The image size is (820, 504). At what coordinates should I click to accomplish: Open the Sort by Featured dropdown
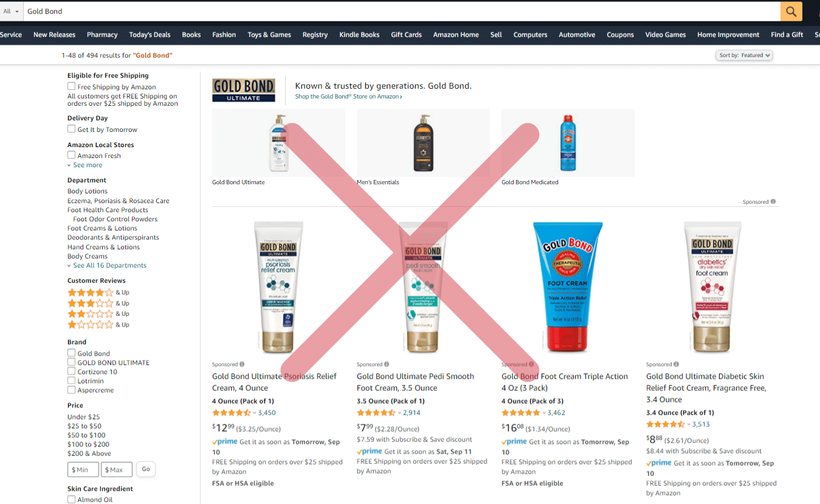745,55
